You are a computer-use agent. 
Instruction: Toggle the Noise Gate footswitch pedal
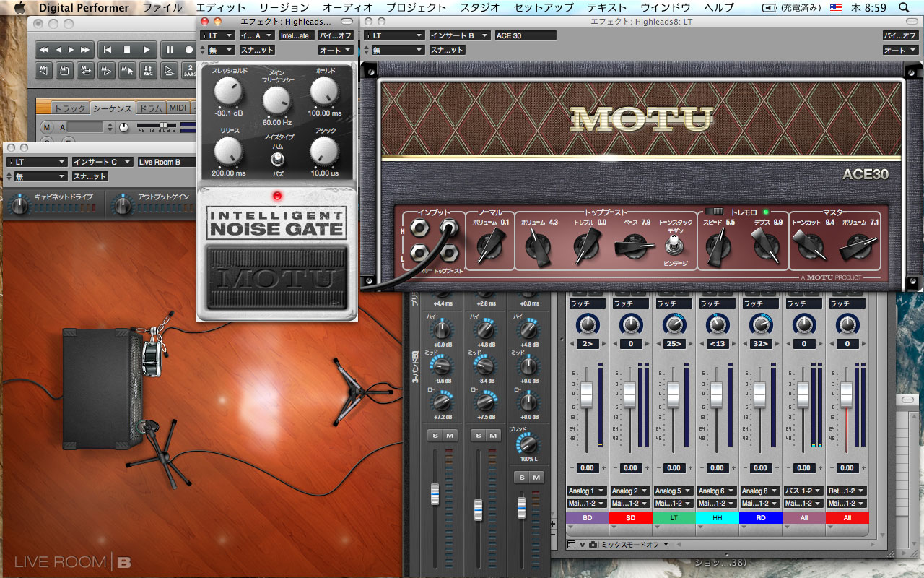(x=277, y=277)
